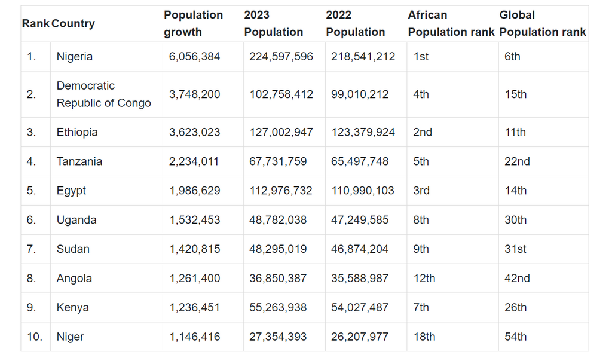Click the Sudan country cell

pyautogui.click(x=73, y=249)
